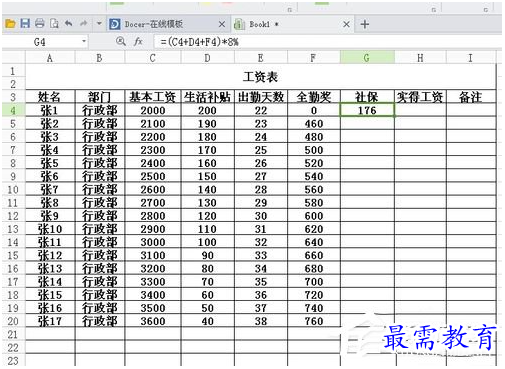
Task: Click the 实得工资 header cell
Action: tap(420, 97)
